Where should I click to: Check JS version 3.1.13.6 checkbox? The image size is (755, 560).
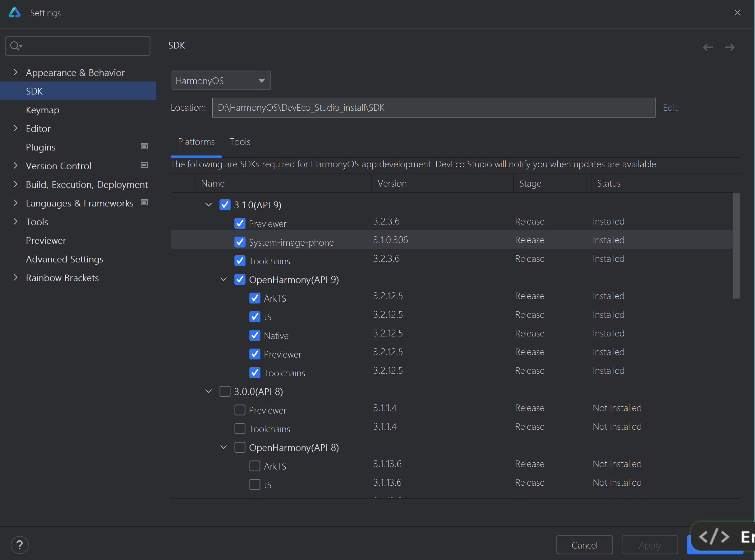point(255,484)
